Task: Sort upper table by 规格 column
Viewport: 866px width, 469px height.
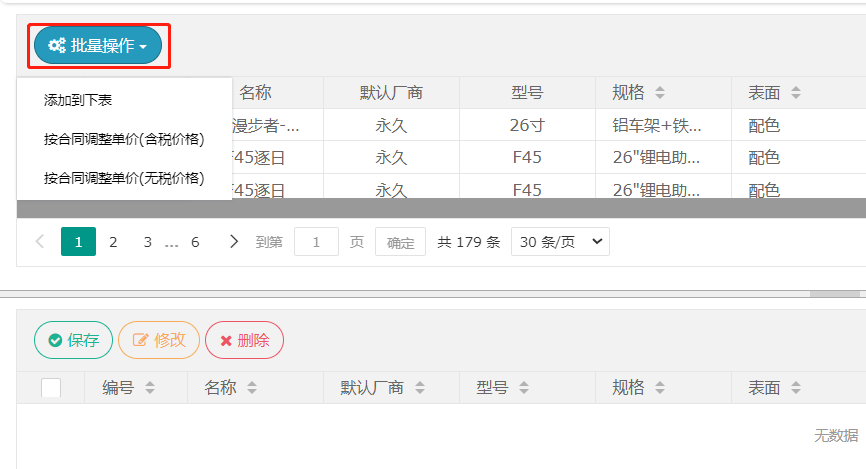Action: (660, 93)
